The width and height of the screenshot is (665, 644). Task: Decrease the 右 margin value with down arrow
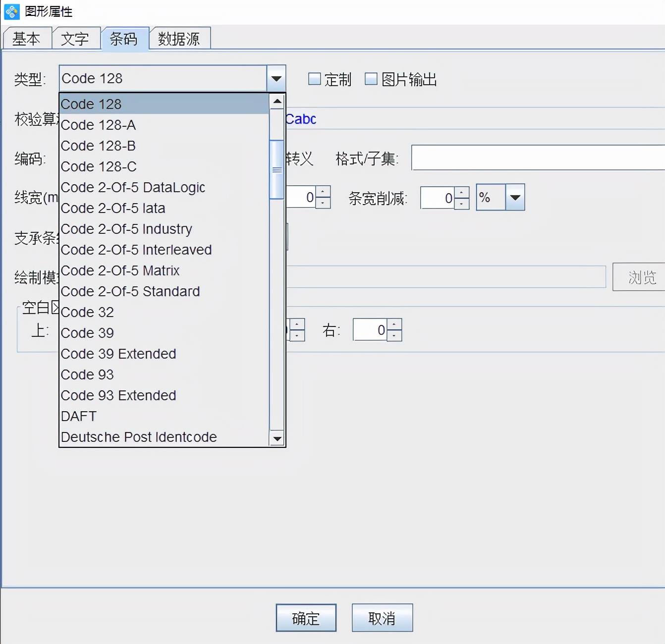pyautogui.click(x=394, y=335)
